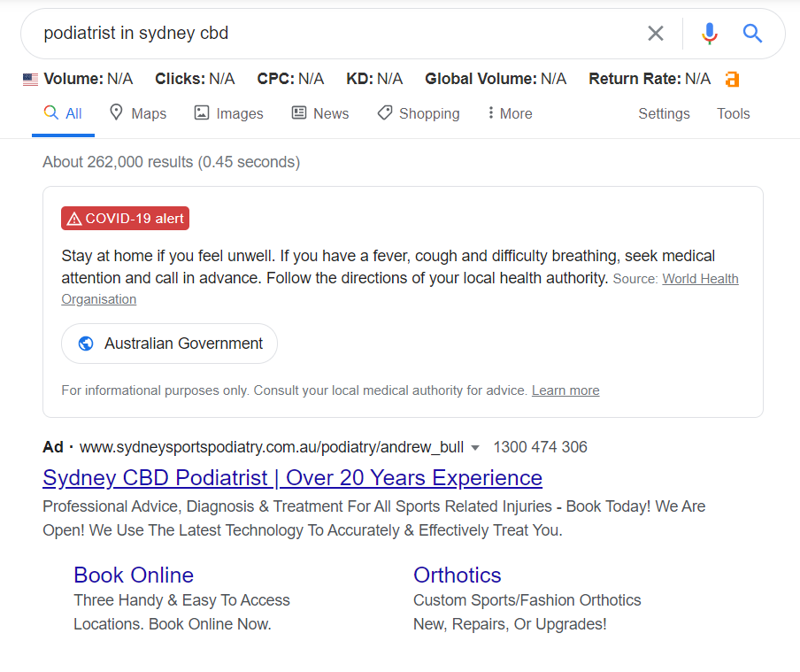
Task: Clear the search box with X icon
Action: 655,34
